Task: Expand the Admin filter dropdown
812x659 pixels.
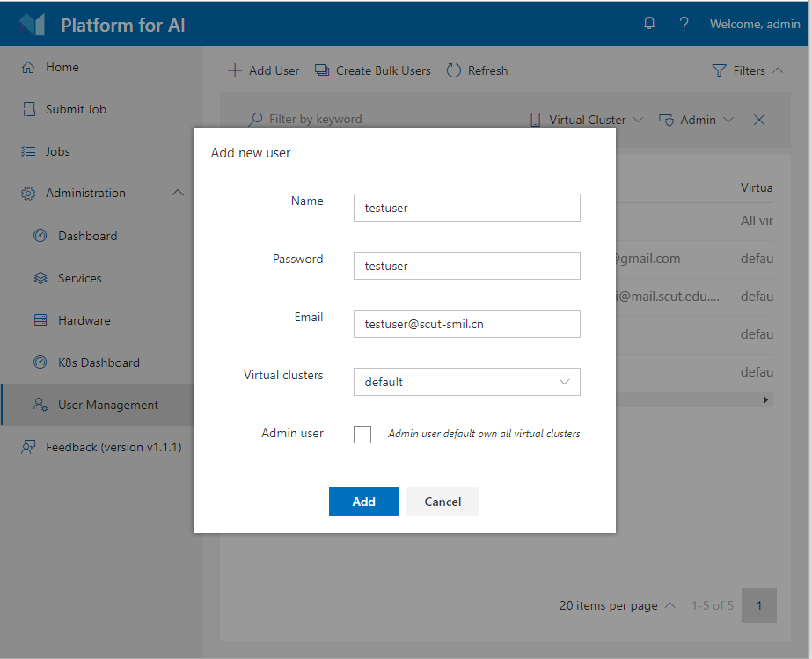Action: pos(697,120)
